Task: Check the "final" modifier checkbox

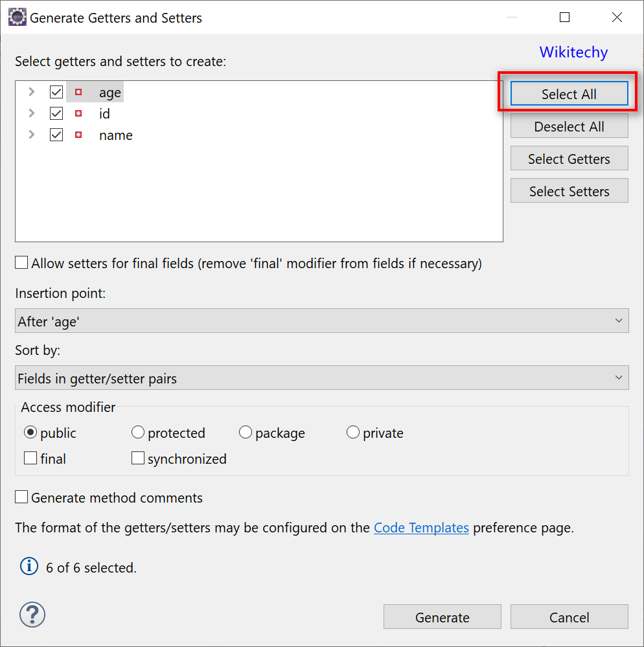Action: click(x=30, y=458)
